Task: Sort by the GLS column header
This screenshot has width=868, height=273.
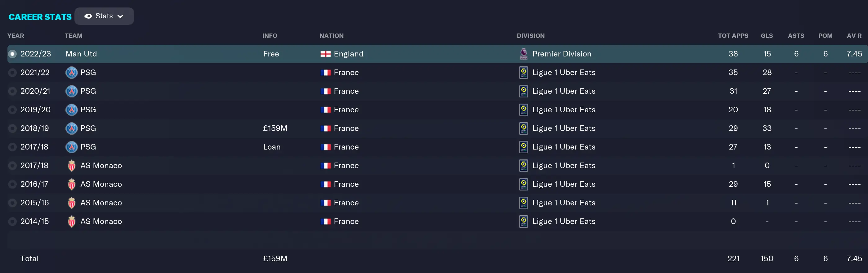Action: (767, 36)
